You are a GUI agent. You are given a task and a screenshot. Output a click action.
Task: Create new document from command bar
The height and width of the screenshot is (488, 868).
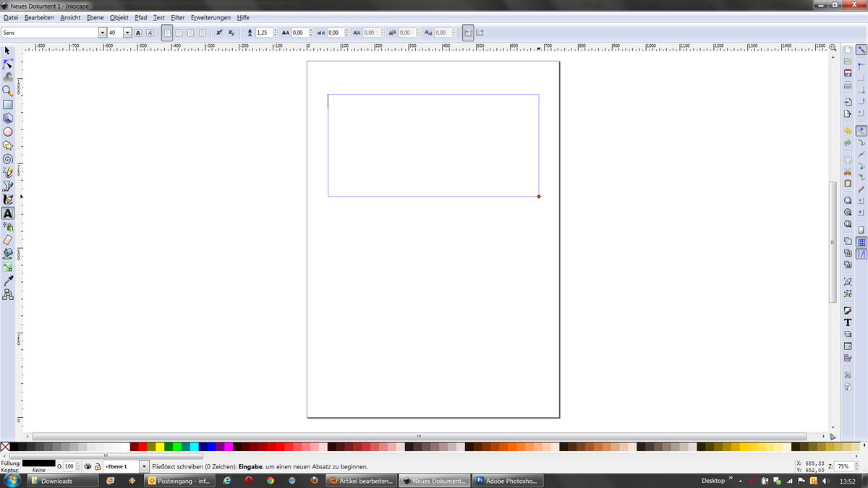tap(848, 50)
